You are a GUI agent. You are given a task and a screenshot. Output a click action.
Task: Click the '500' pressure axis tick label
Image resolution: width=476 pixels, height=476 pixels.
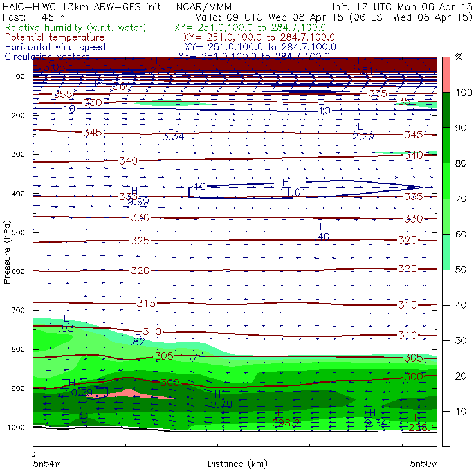point(18,232)
